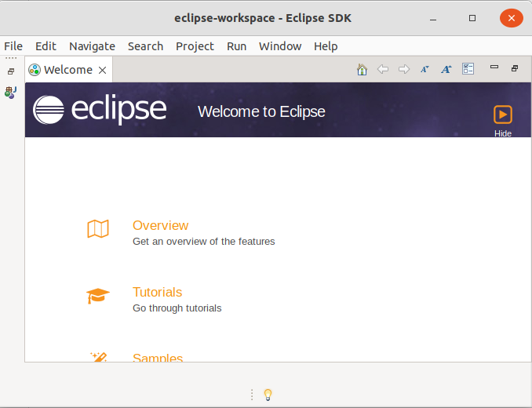Open the Tutorials link
This screenshot has height=408, width=532.
point(157,293)
